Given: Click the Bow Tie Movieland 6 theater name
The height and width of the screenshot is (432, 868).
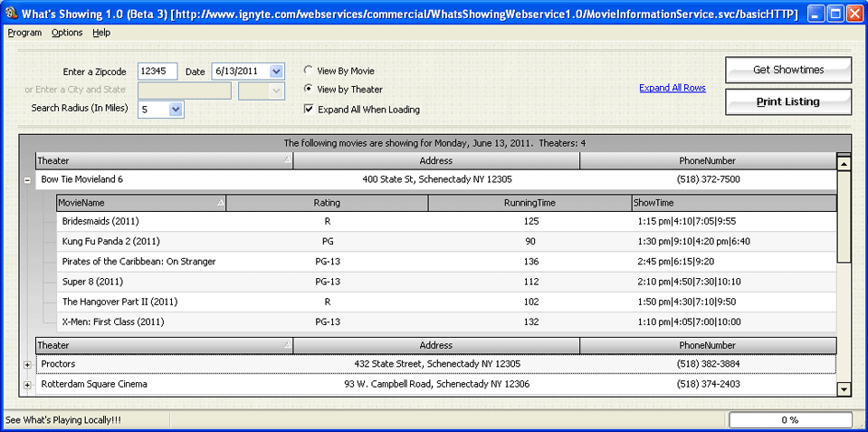Looking at the screenshot, I should tap(82, 179).
